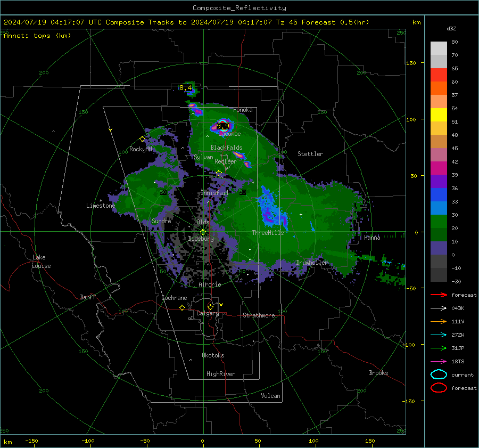479x448 pixels.
Task: Click the Cochrane label
Action: pos(174,298)
